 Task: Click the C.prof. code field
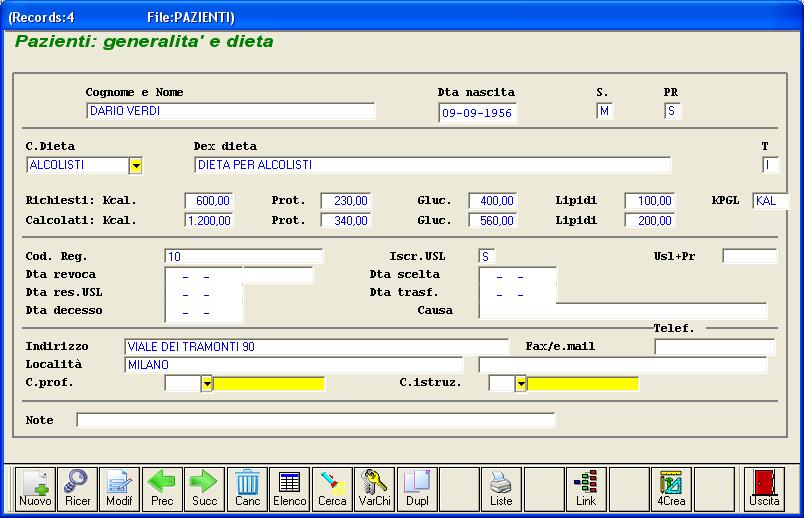click(x=183, y=383)
